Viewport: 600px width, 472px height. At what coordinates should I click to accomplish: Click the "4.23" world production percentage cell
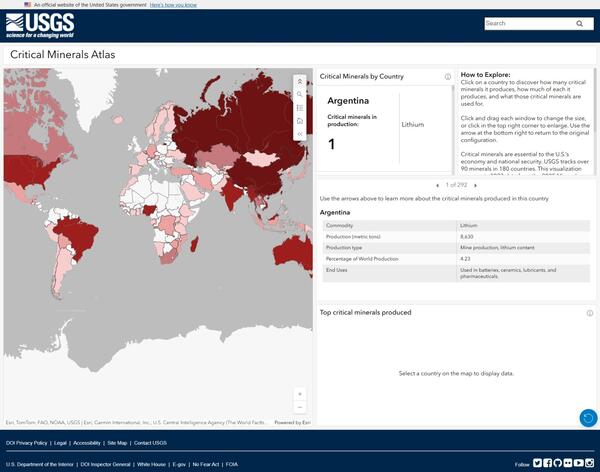465,259
